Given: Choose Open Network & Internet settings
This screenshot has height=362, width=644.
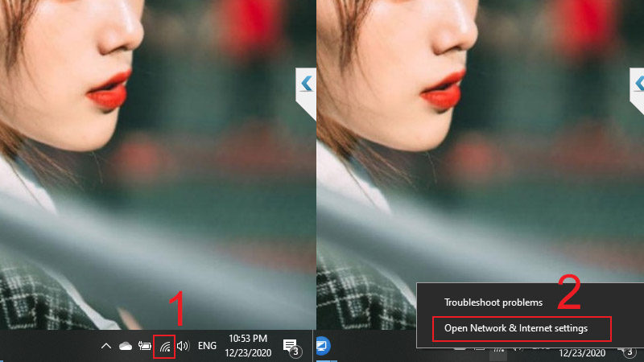Looking at the screenshot, I should (516, 328).
